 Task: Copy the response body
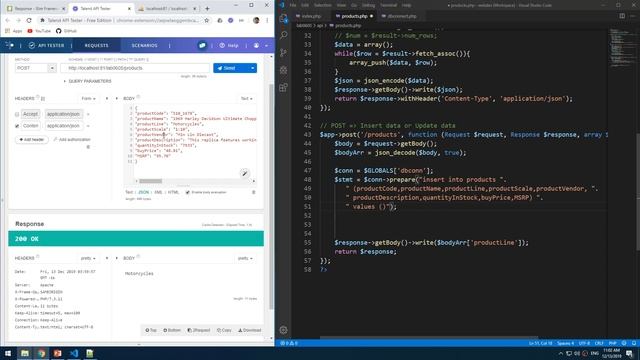point(224,330)
